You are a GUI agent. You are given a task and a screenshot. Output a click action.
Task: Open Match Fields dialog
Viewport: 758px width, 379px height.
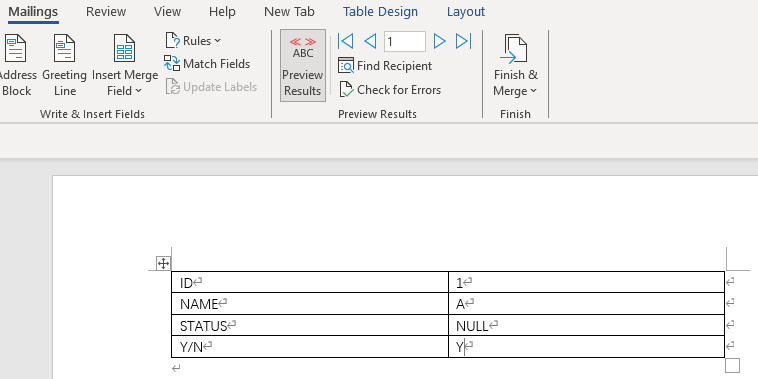click(207, 64)
